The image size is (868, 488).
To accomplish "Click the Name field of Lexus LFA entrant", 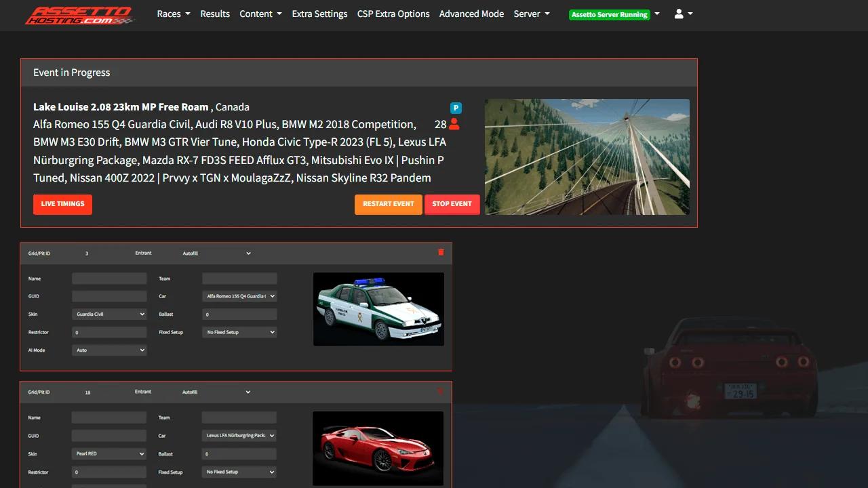I will point(109,418).
